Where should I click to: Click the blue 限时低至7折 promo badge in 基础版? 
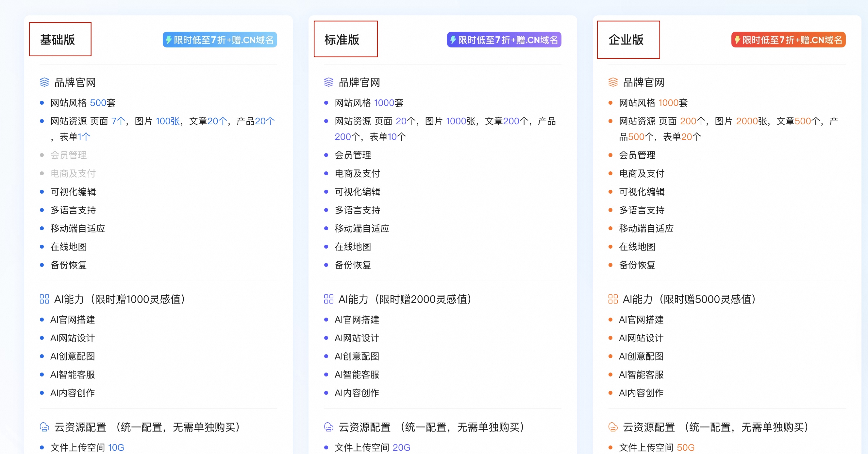(220, 40)
